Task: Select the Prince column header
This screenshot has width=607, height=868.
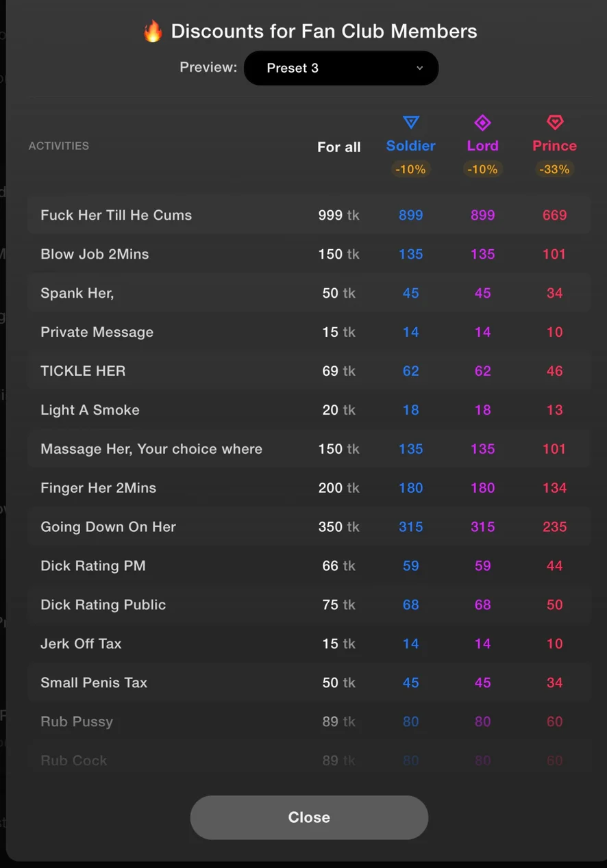Action: [555, 146]
